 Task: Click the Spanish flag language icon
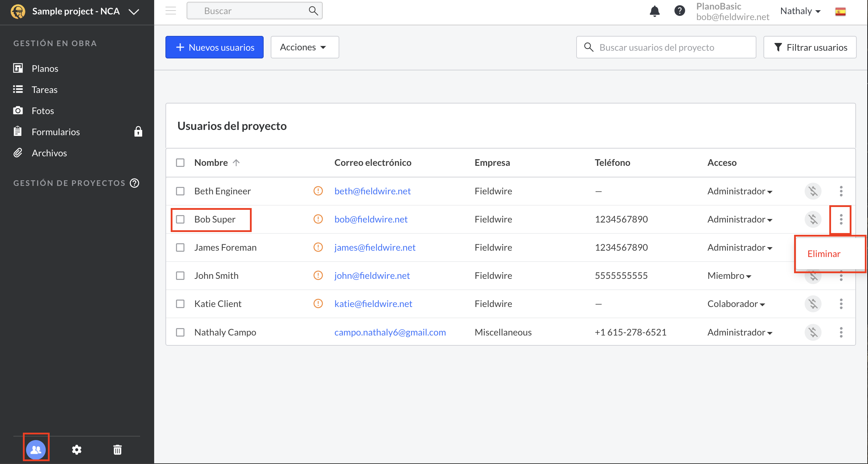pyautogui.click(x=841, y=12)
